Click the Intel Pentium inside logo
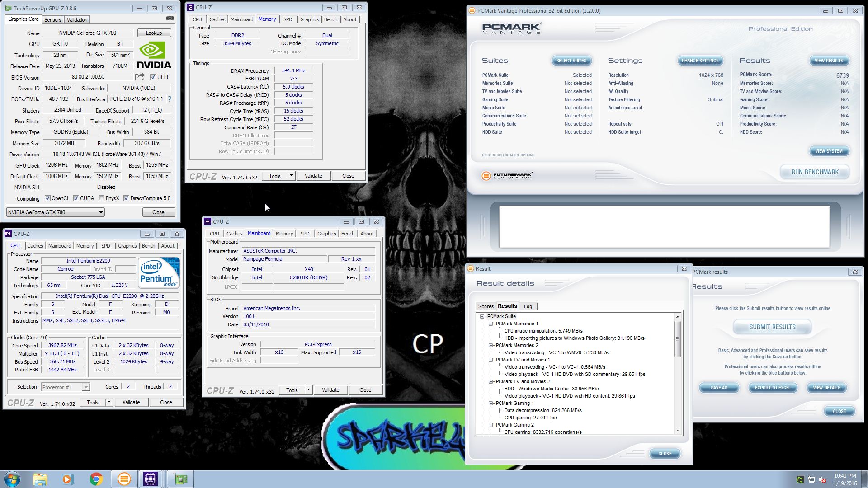The image size is (868, 488). [x=159, y=272]
